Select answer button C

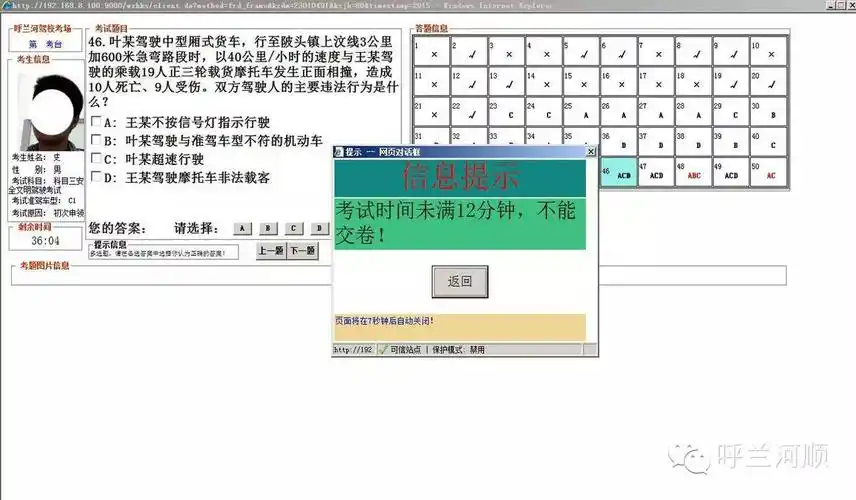coord(294,228)
